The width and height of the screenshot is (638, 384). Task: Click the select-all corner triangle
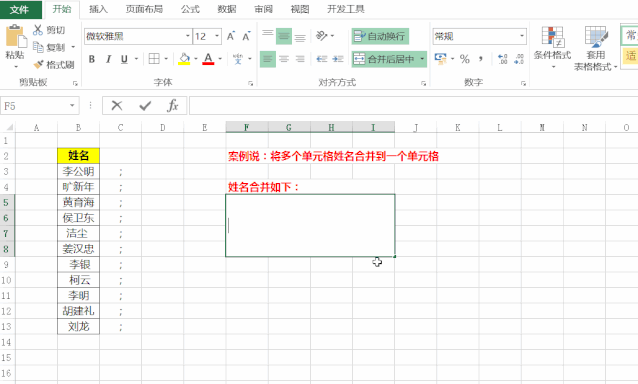(9, 127)
